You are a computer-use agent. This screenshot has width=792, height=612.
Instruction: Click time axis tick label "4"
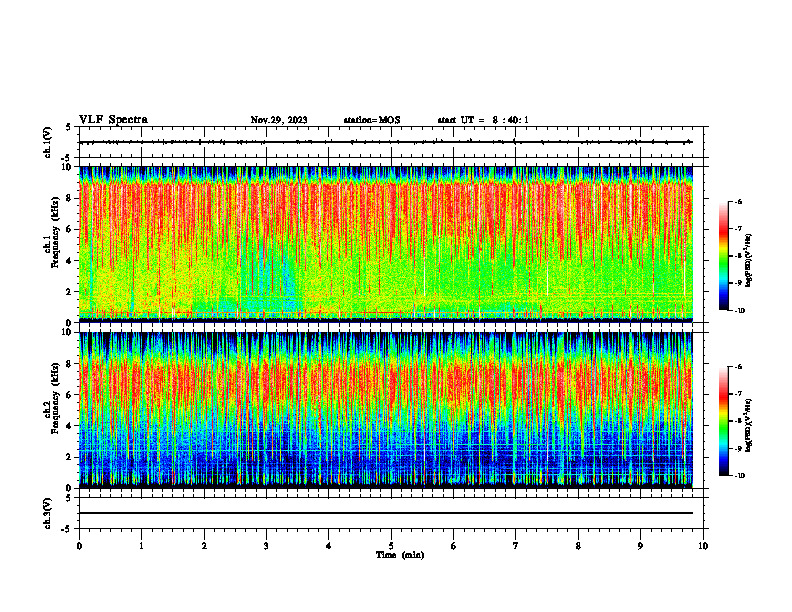[x=329, y=546]
